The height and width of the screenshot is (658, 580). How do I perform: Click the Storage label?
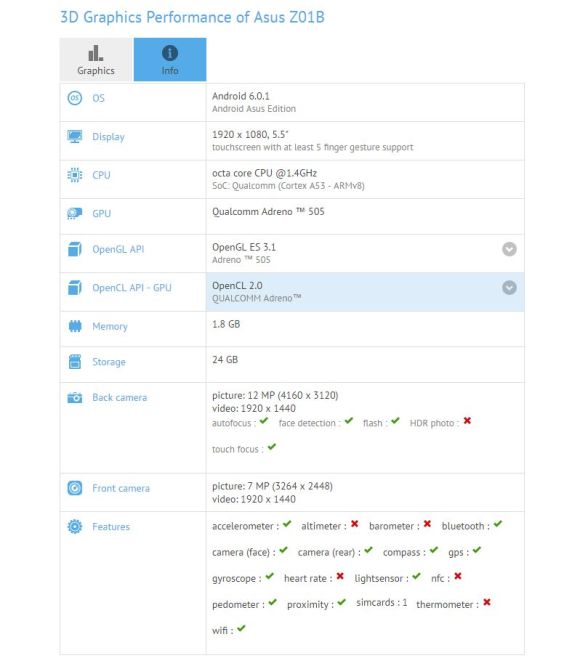pyautogui.click(x=109, y=362)
